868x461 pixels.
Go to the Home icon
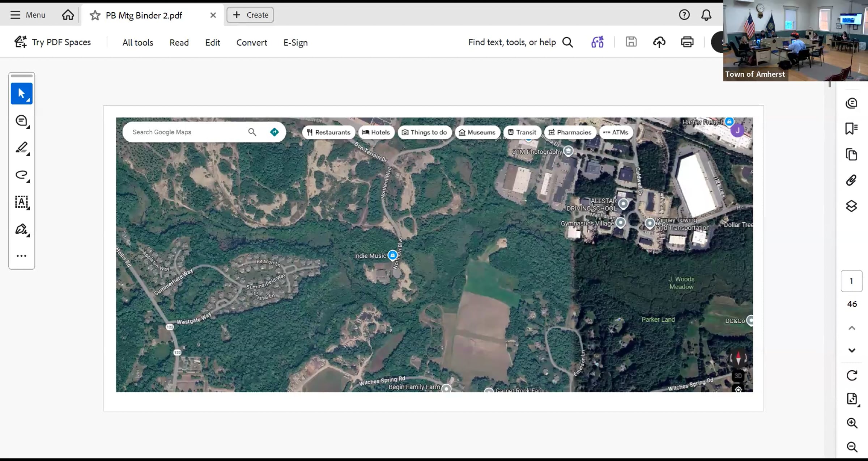(x=68, y=15)
